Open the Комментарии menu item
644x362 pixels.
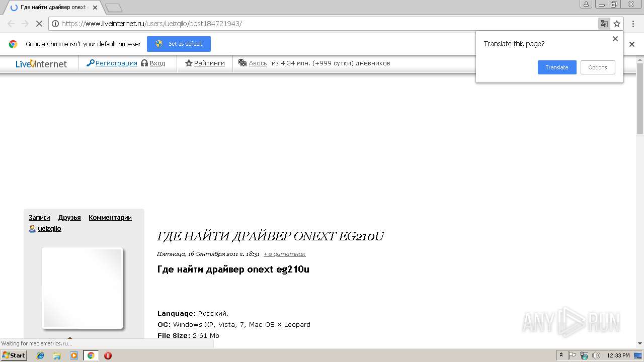point(110,217)
